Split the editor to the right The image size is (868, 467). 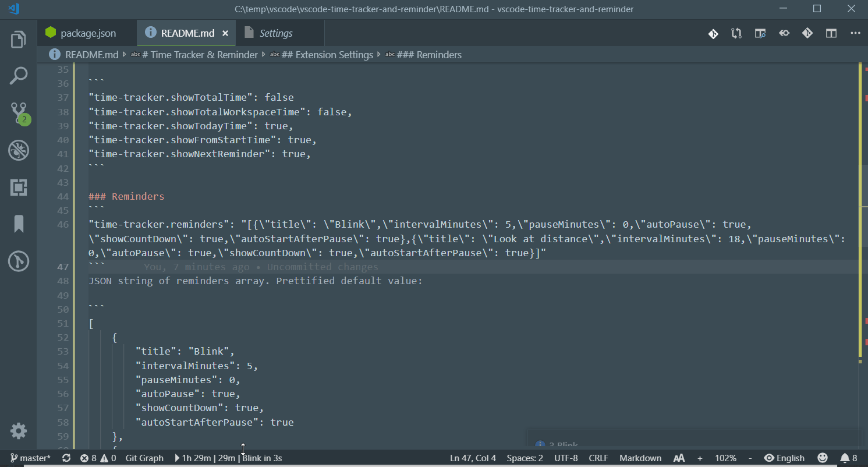tap(831, 34)
